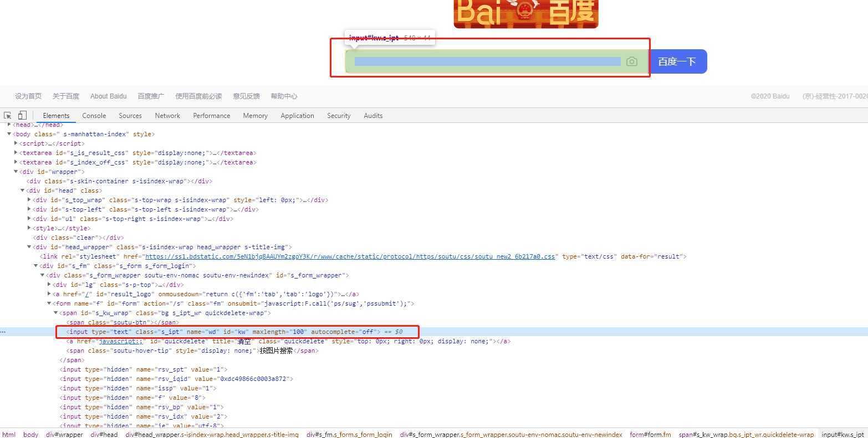Click the form#form.fm breadcrumb item

pyautogui.click(x=650, y=435)
